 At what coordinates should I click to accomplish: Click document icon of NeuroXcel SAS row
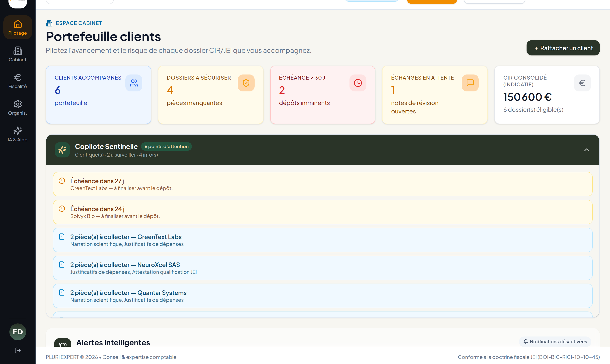point(62,265)
